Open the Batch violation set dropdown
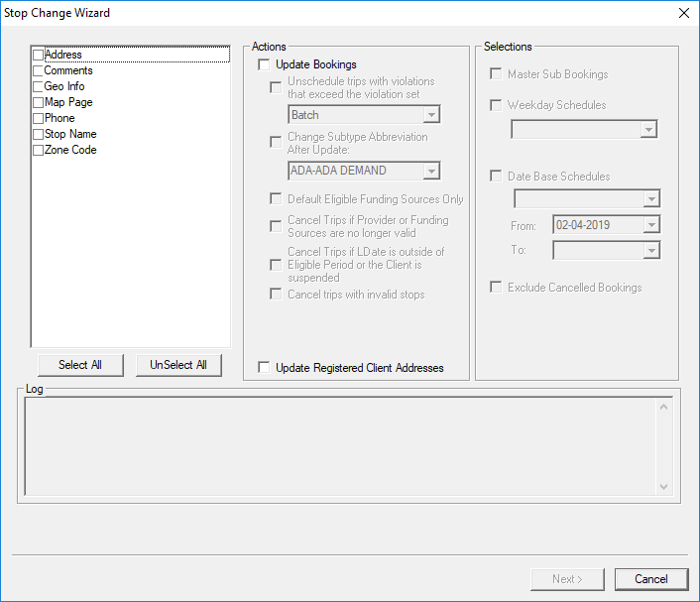700x602 pixels. click(x=430, y=115)
